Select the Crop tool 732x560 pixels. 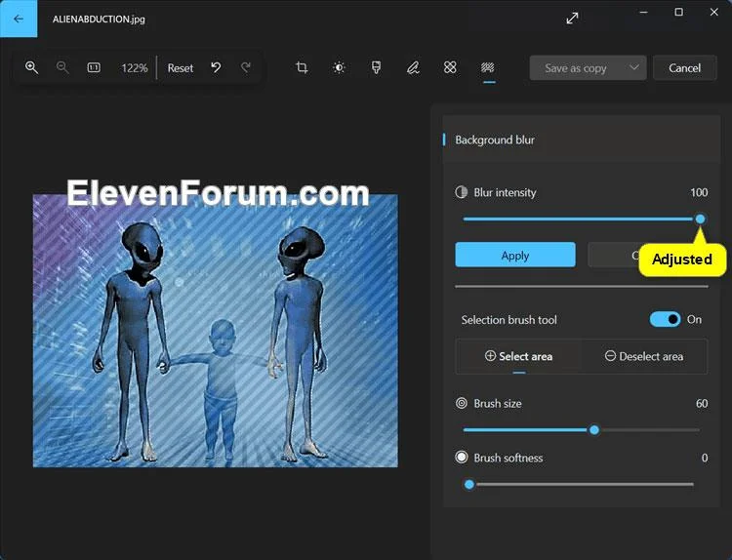302,67
